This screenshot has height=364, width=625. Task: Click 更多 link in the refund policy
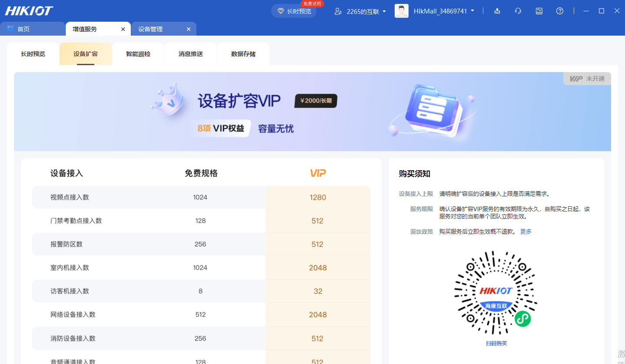point(525,232)
